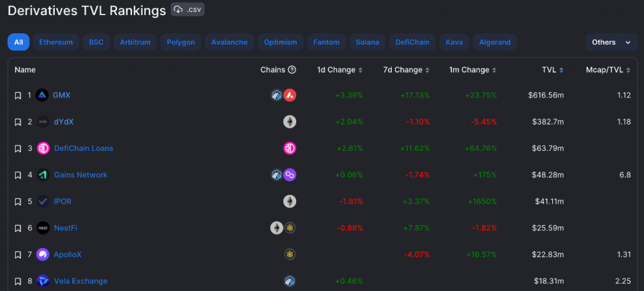Sort by 7d Change column

coord(406,70)
